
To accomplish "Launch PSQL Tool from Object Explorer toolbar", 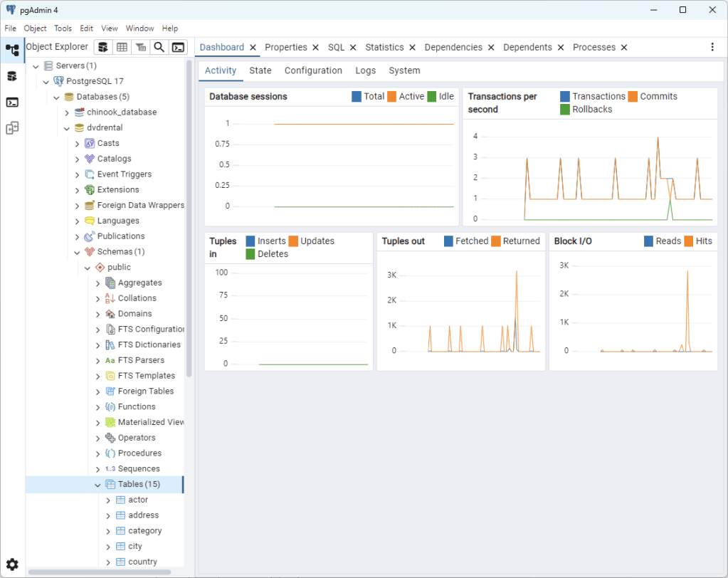I will [179, 47].
